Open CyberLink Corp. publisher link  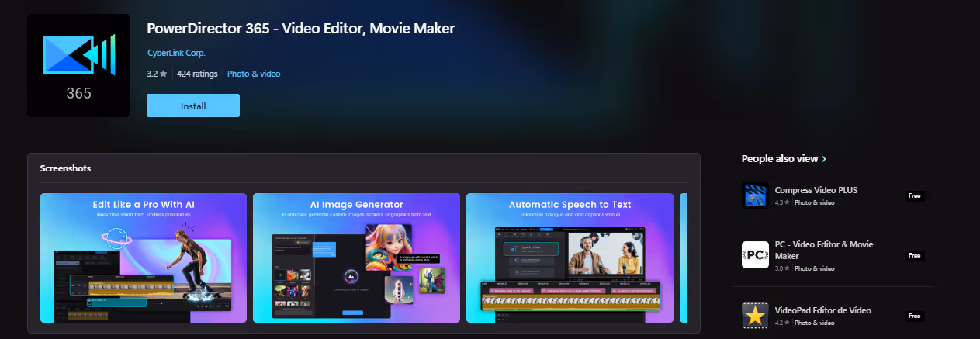click(176, 53)
